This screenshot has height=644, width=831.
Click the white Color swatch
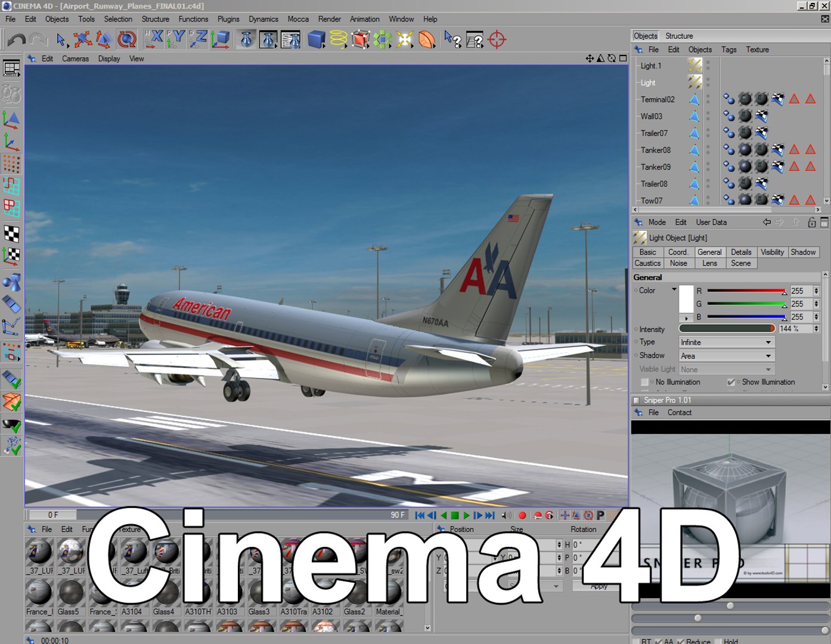coord(686,299)
